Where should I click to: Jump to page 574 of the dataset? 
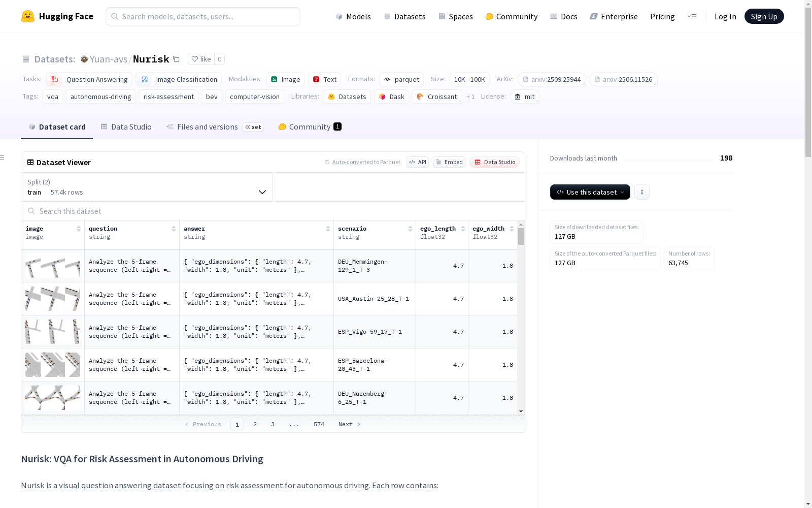coord(319,424)
